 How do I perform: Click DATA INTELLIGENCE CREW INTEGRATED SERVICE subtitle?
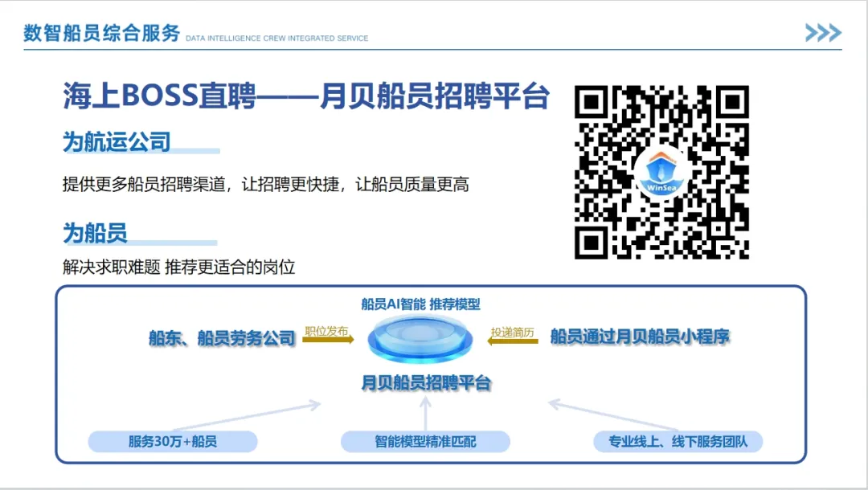[x=276, y=39]
